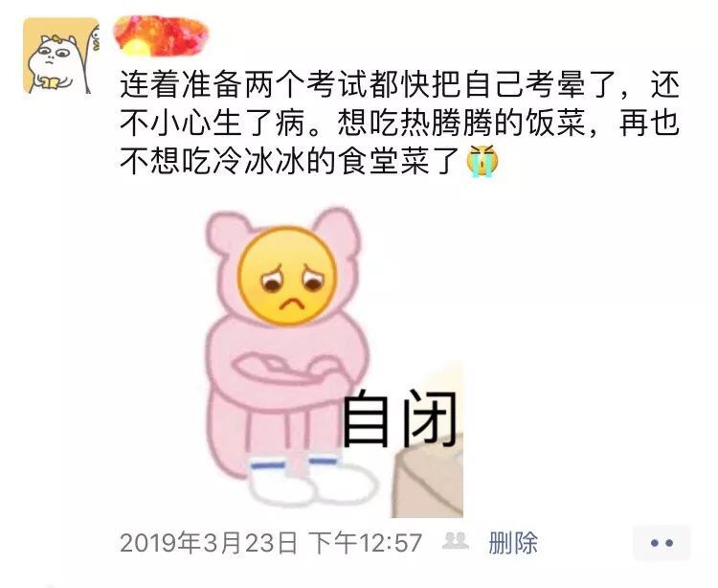
Task: Tap the bear's white sneakers in the image
Action: (313, 478)
